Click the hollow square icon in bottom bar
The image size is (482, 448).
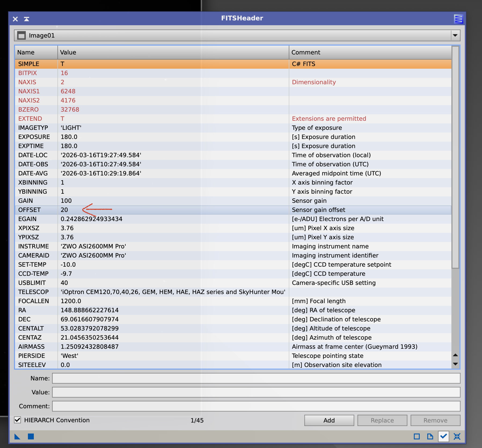[x=417, y=436]
